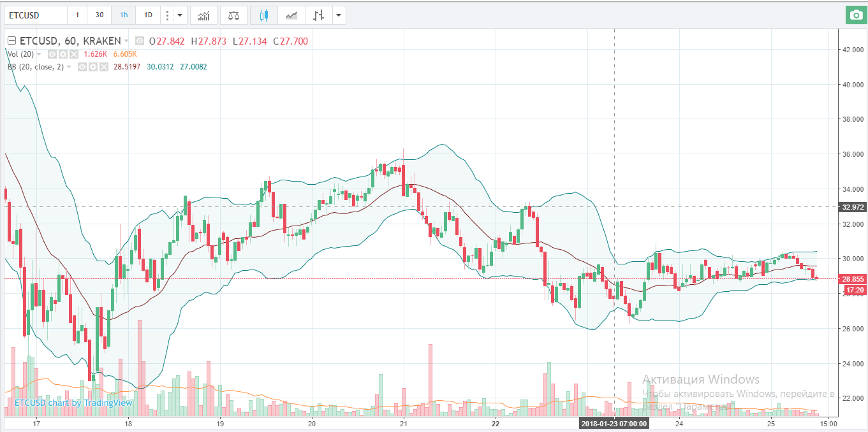
Task: Choose the 1 minute interval button
Action: click(77, 15)
